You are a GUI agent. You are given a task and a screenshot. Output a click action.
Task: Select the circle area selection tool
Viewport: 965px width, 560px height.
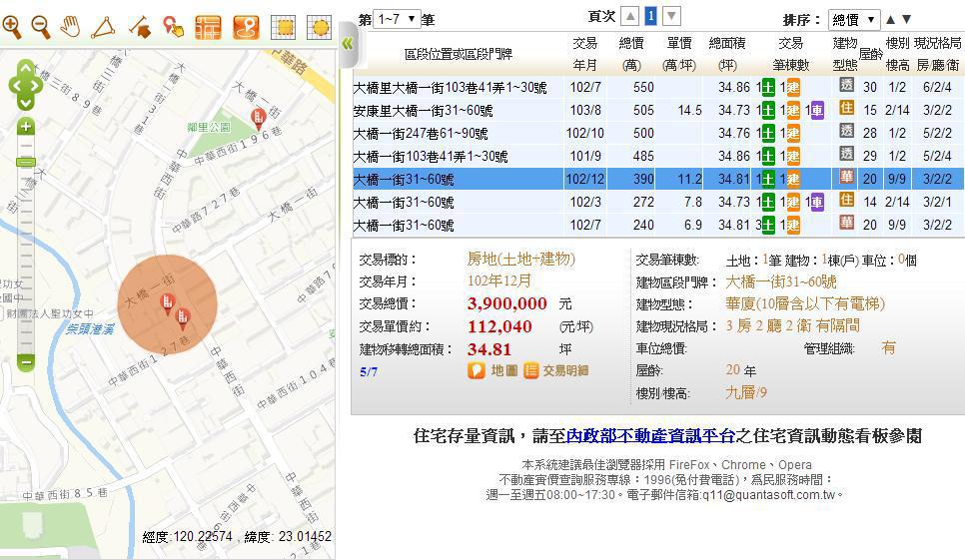319,27
